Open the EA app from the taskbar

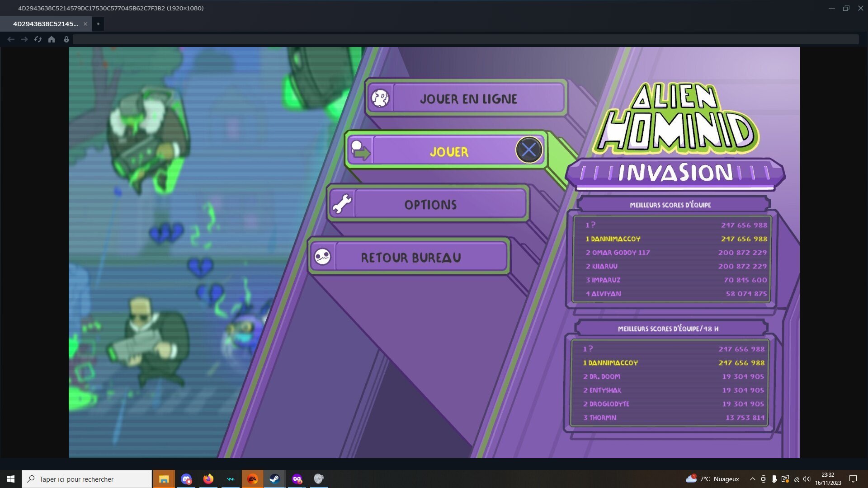pos(252,479)
